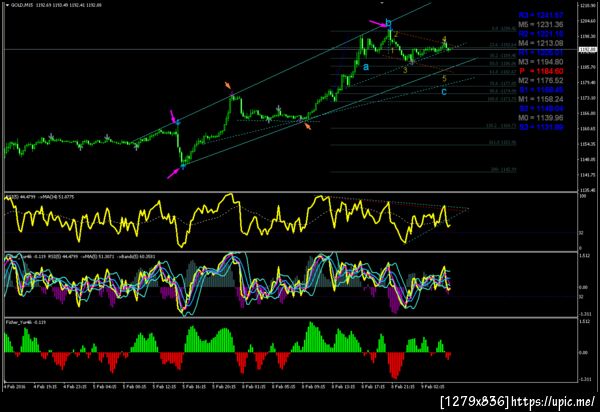This screenshot has width=600, height=412.
Task: Select the M3 = 1194.80 pivot label
Action: pyautogui.click(x=541, y=62)
